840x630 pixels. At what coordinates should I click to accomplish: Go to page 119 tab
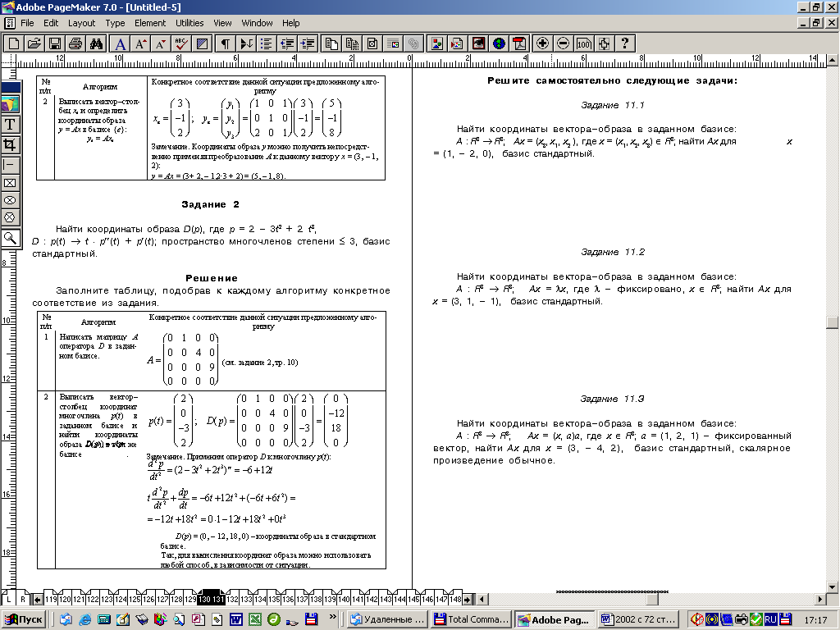(51, 600)
